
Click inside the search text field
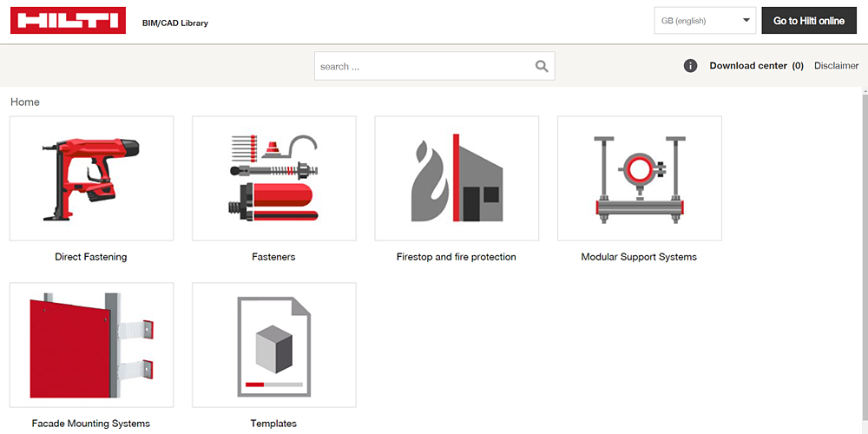click(424, 66)
